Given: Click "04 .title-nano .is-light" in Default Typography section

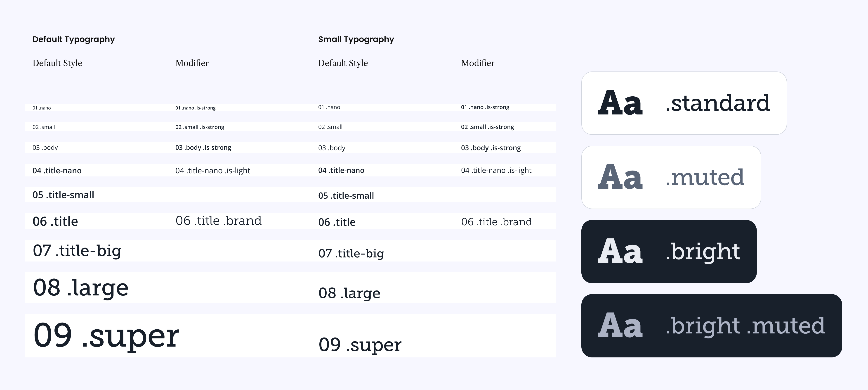Looking at the screenshot, I should (213, 171).
